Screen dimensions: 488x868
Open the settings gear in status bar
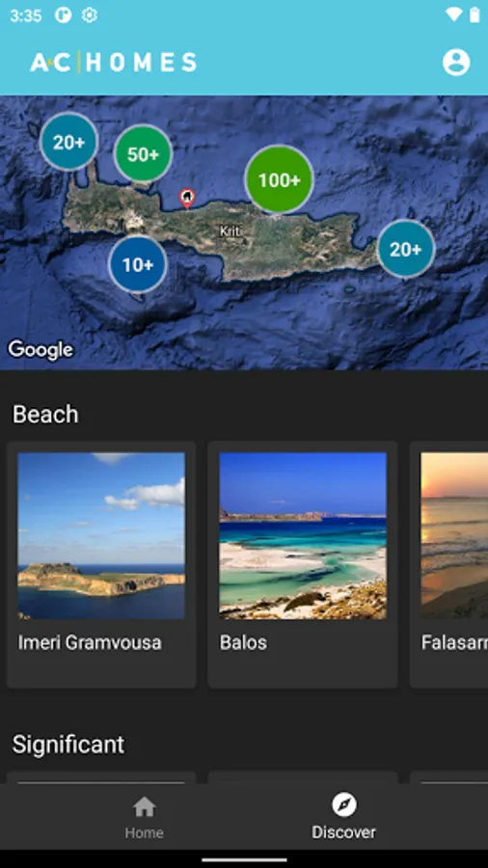90,15
